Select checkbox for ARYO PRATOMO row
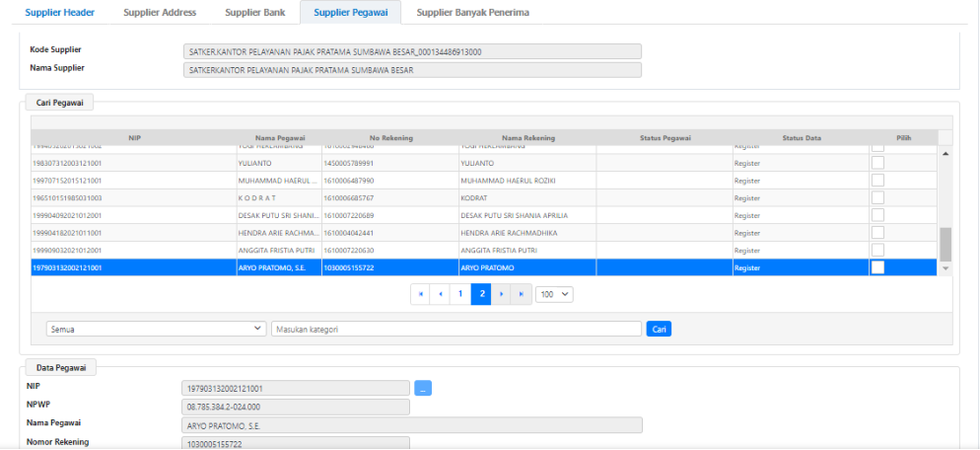980x450 pixels. (x=877, y=267)
